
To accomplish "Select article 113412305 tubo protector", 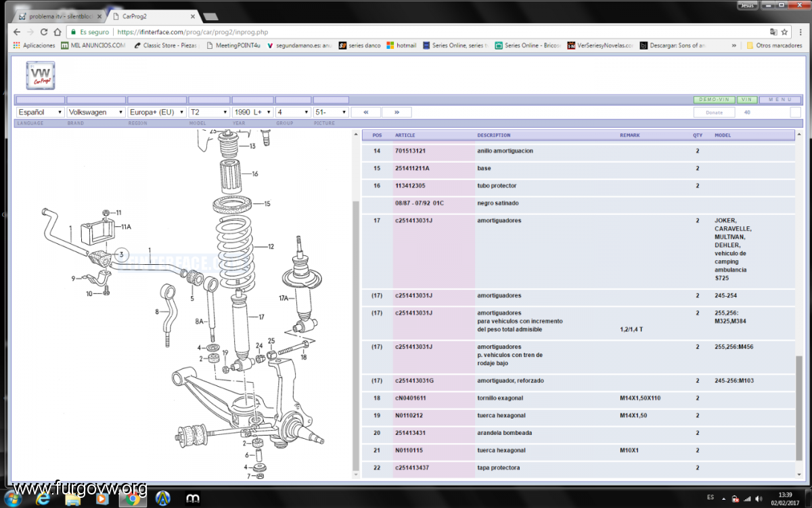I will pyautogui.click(x=410, y=186).
